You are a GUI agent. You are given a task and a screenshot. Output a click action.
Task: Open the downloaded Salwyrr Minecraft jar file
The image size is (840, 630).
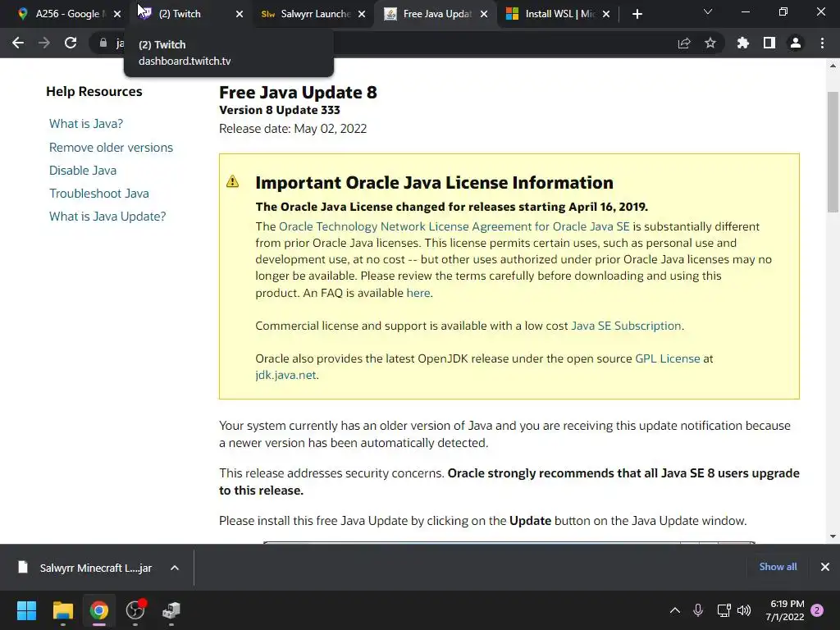coord(85,568)
